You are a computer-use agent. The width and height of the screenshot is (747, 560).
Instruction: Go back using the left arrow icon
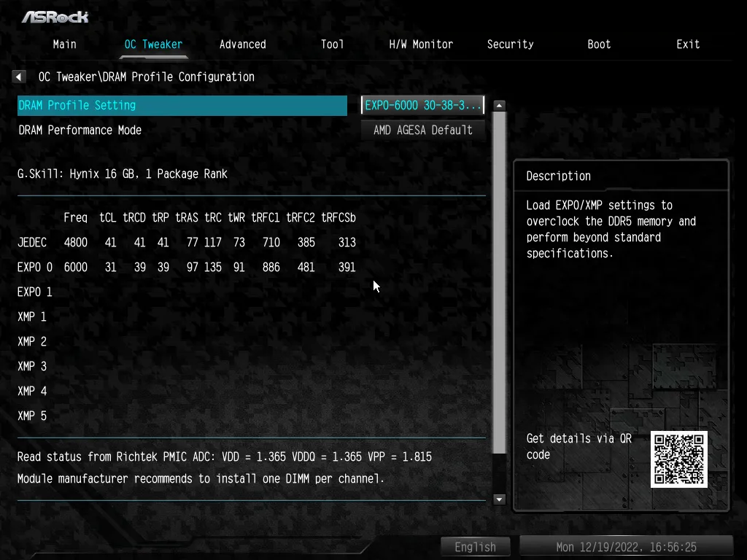pos(18,77)
